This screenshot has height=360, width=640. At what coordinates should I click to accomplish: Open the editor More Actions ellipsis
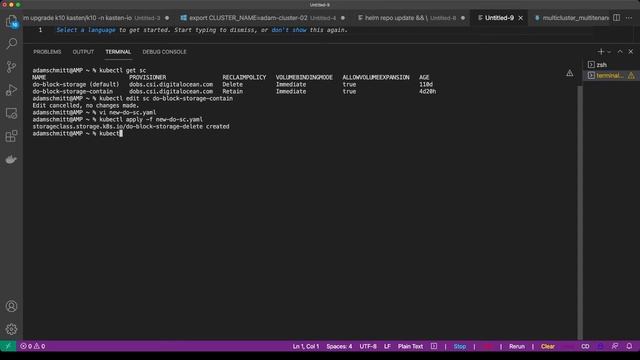pos(629,18)
